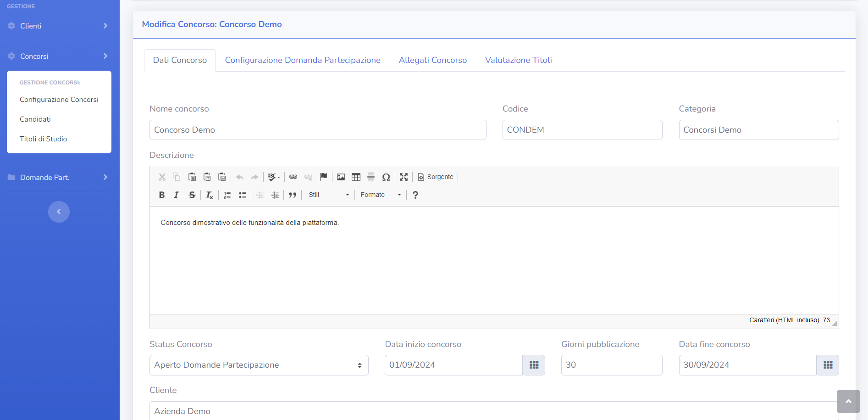Click the Block Quote icon
The width and height of the screenshot is (868, 420).
coord(293,195)
